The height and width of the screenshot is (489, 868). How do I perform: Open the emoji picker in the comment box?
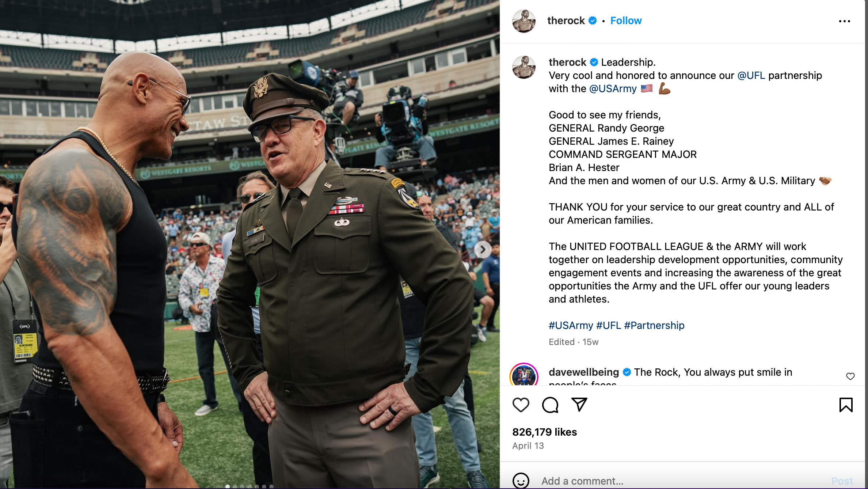point(521,481)
